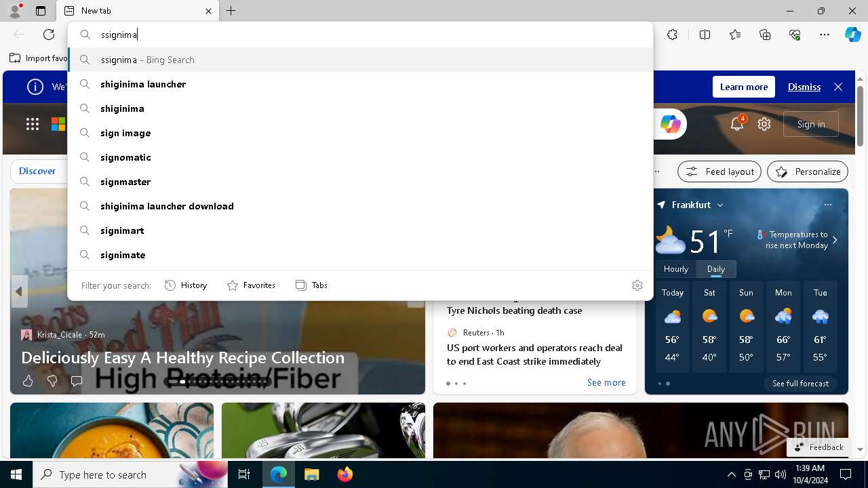
Task: Choose the 'signimart' suggestion
Action: pos(360,230)
